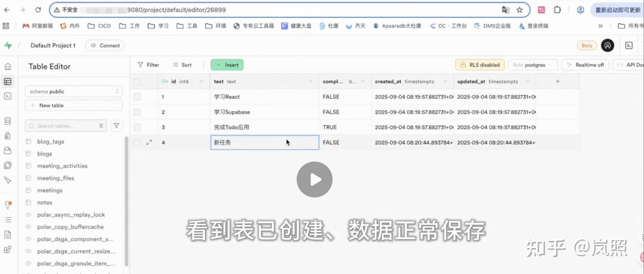This screenshot has width=644, height=274.
Task: Click the Insert button
Action: pyautogui.click(x=227, y=64)
